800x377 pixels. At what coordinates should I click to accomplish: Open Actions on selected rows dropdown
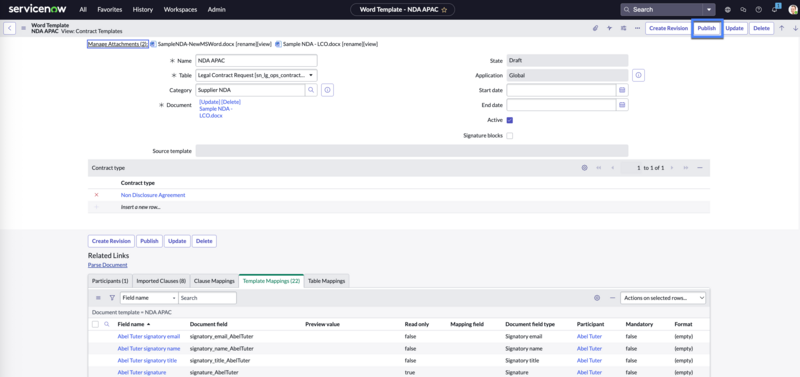663,298
